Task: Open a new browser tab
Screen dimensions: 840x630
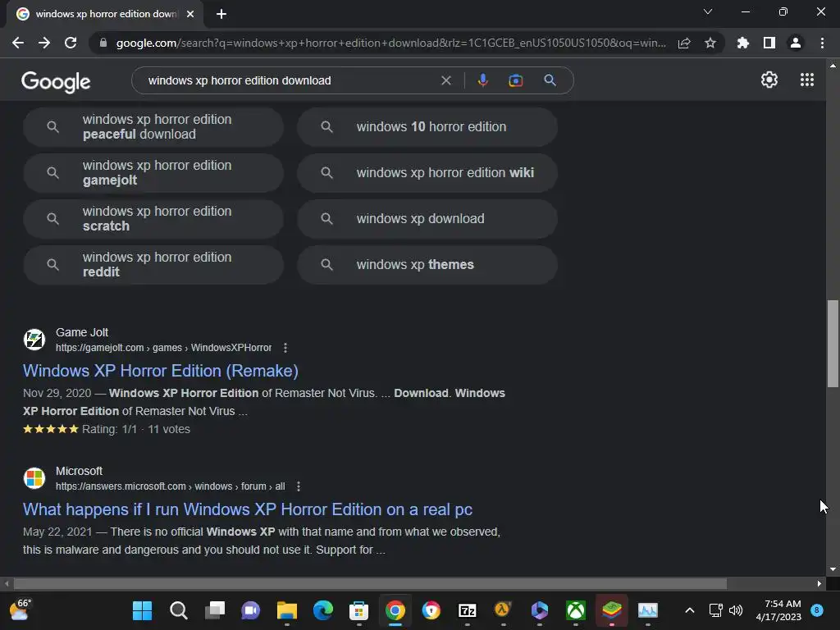Action: (221, 14)
